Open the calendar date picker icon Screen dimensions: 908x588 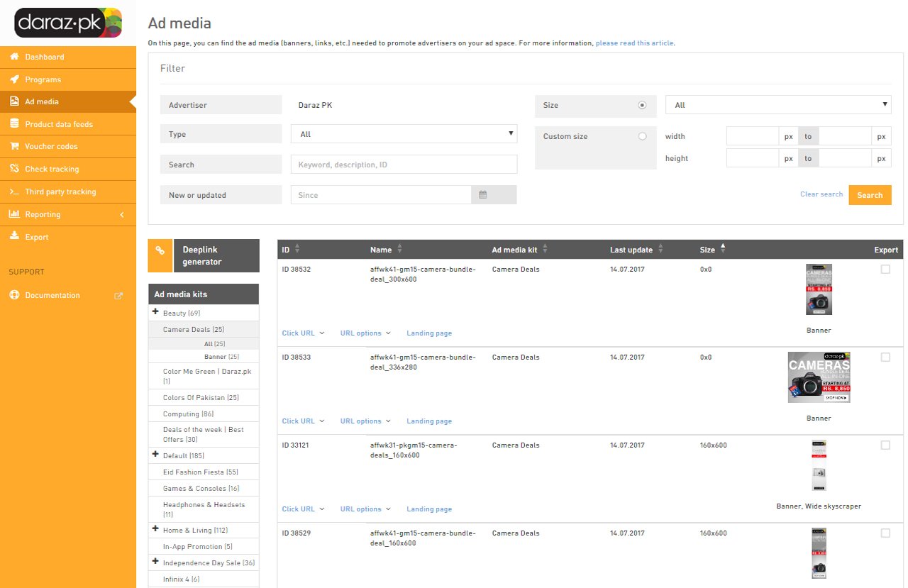482,195
